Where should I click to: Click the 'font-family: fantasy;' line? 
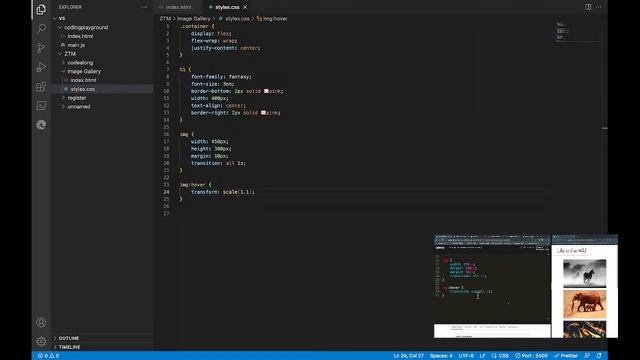pos(221,76)
